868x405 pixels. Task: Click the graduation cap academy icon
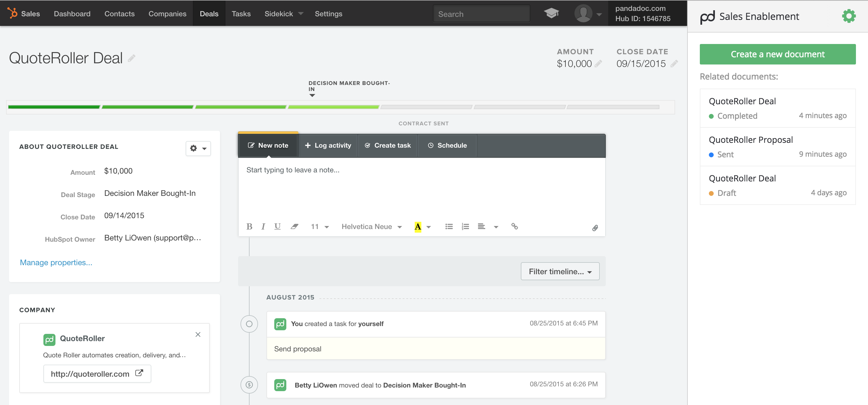click(551, 14)
